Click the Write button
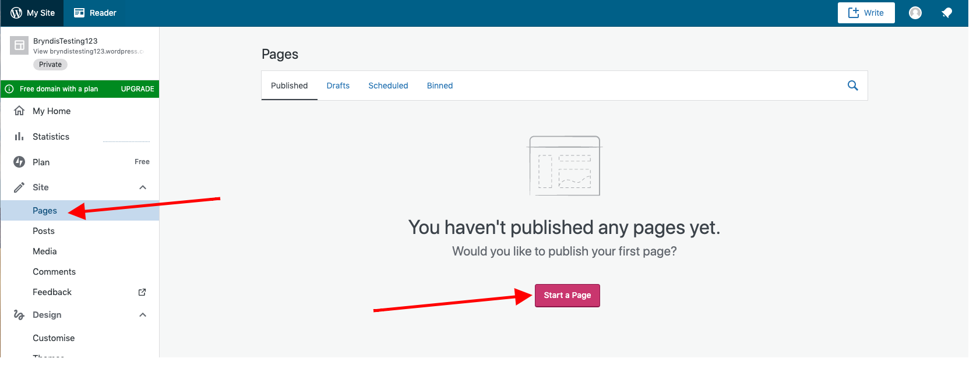Screen dimensions: 980x369 [866, 13]
